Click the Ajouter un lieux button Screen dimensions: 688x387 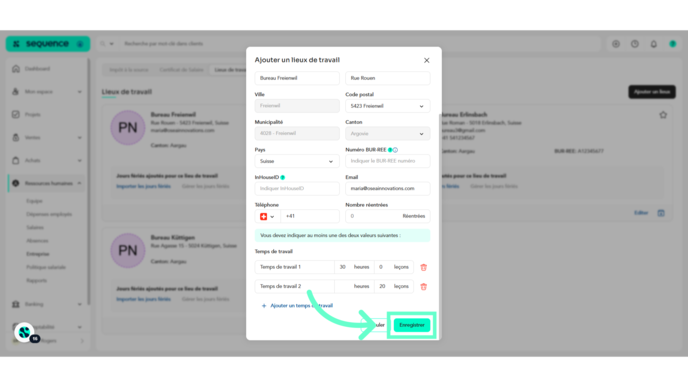click(652, 92)
